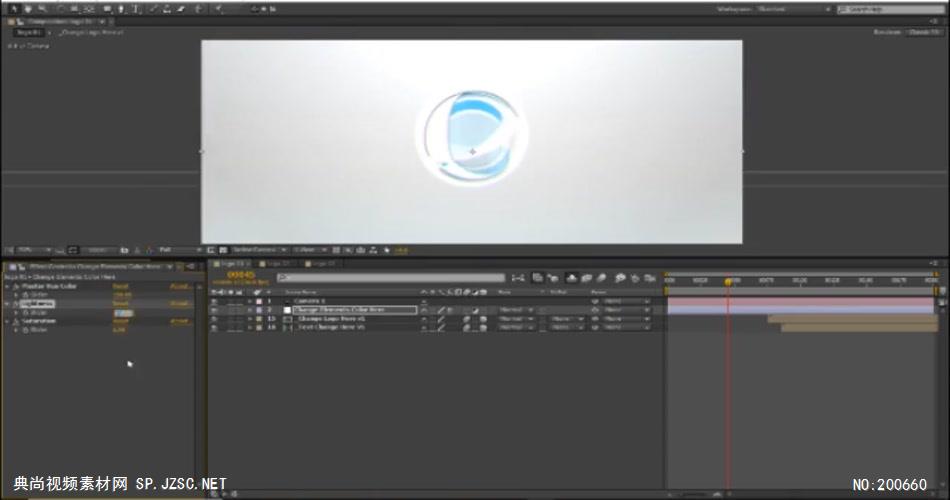Click the current time display in timeline
The width and height of the screenshot is (950, 500).
tap(242, 275)
